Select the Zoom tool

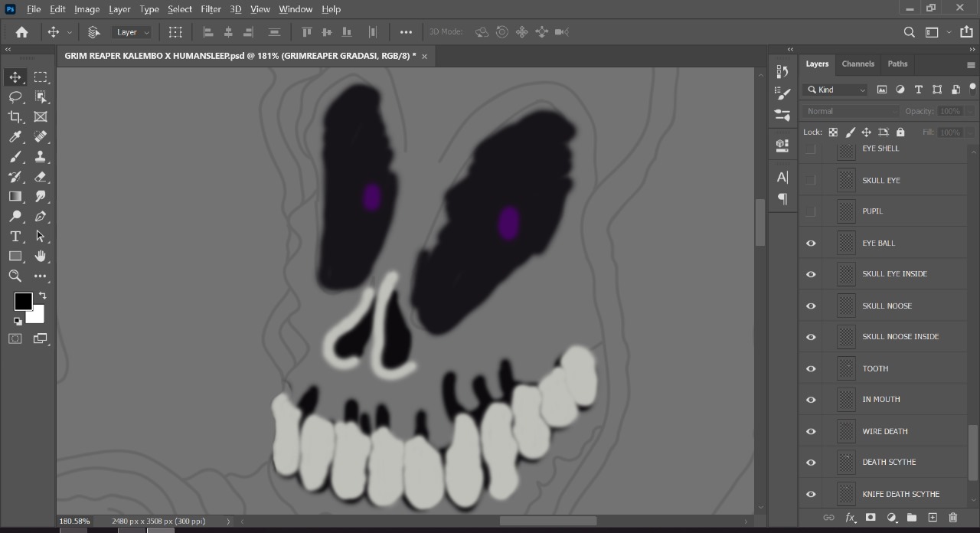15,276
